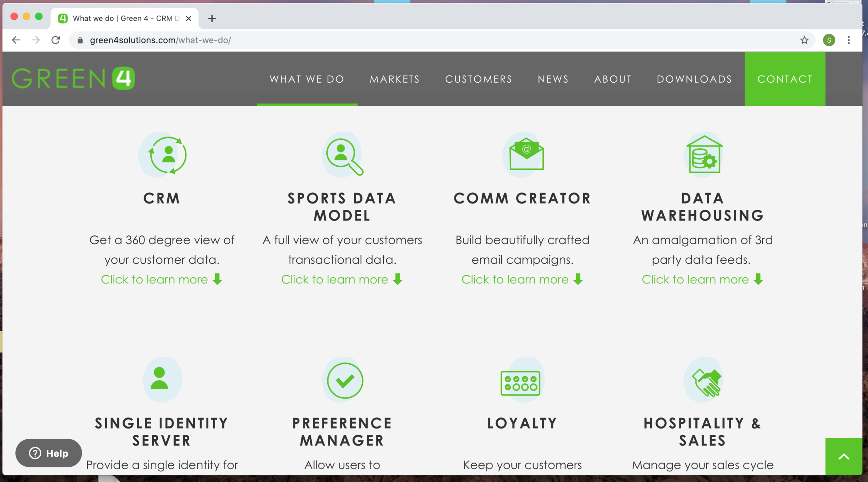Click the Loyalty stamp card icon
This screenshot has height=482, width=868.
coord(520,383)
